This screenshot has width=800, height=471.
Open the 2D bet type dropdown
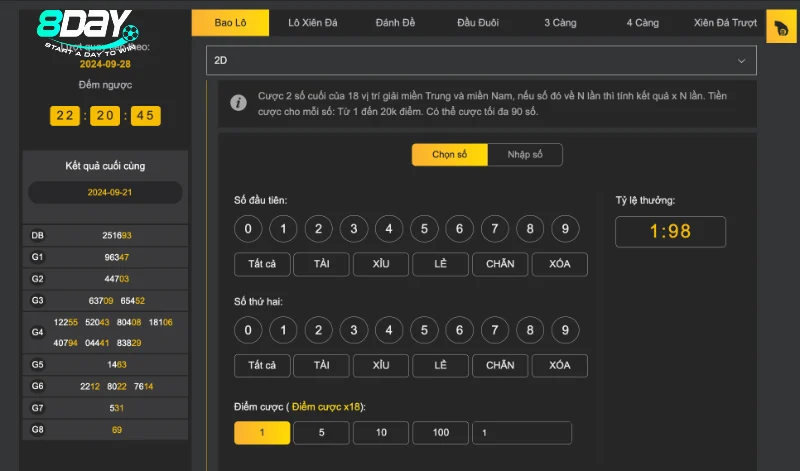click(x=480, y=61)
